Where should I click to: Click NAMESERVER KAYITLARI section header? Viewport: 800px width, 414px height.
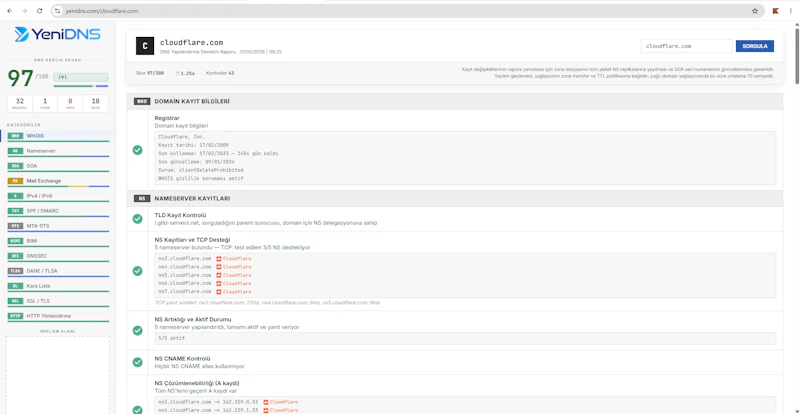click(455, 198)
